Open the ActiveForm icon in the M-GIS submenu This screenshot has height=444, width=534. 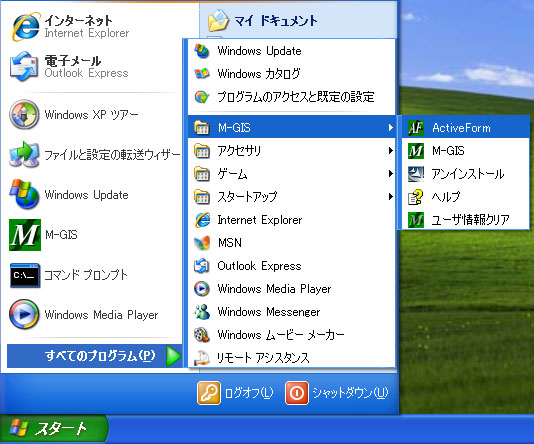point(415,128)
